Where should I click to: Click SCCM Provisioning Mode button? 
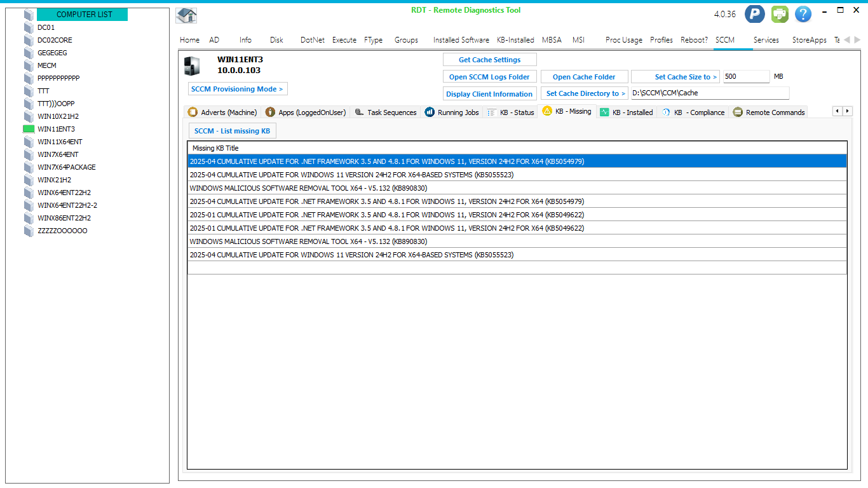(238, 89)
